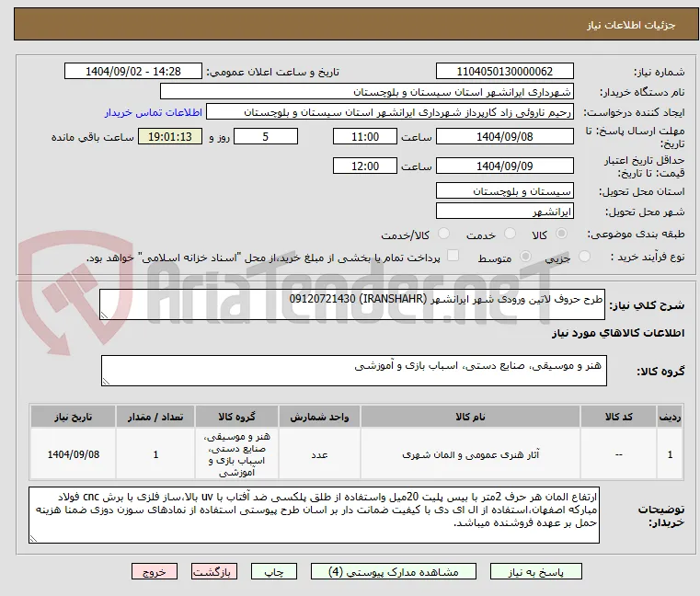Viewport: 700px width, 596px height.
Task: Click resize handle of گروه کالا box
Action: (106, 382)
